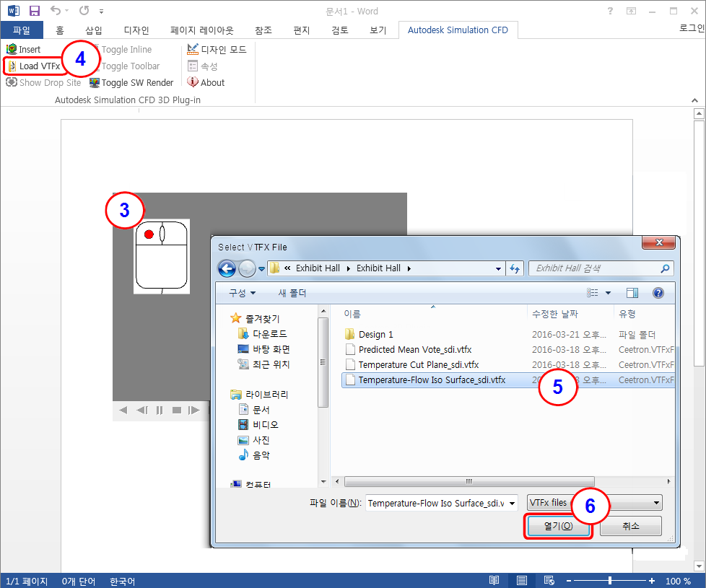Create a 새 폴더 (new folder)
The width and height of the screenshot is (706, 588).
292,294
